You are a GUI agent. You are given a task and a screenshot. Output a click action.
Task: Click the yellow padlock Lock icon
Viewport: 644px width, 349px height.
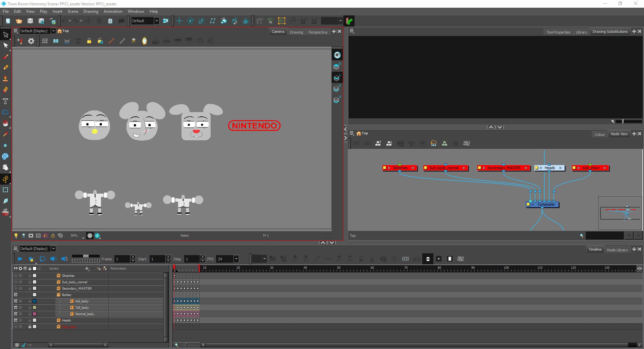tap(89, 41)
